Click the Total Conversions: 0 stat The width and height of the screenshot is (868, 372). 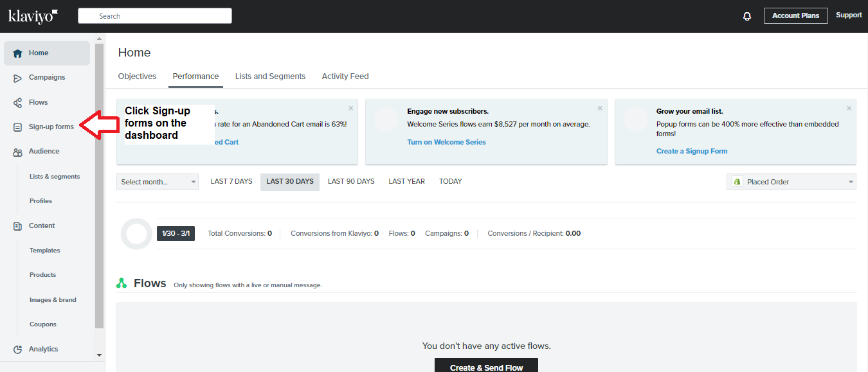[x=240, y=234]
